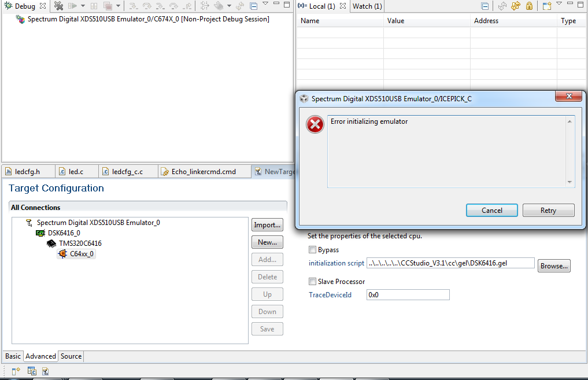Image resolution: width=588 pixels, height=380 pixels.
Task: Open the Echo_linkercmd.cmd editor tab
Action: tap(204, 171)
